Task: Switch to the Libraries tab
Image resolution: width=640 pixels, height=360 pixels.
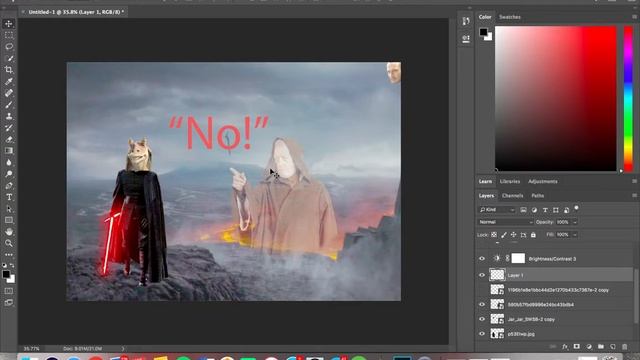Action: 510,181
